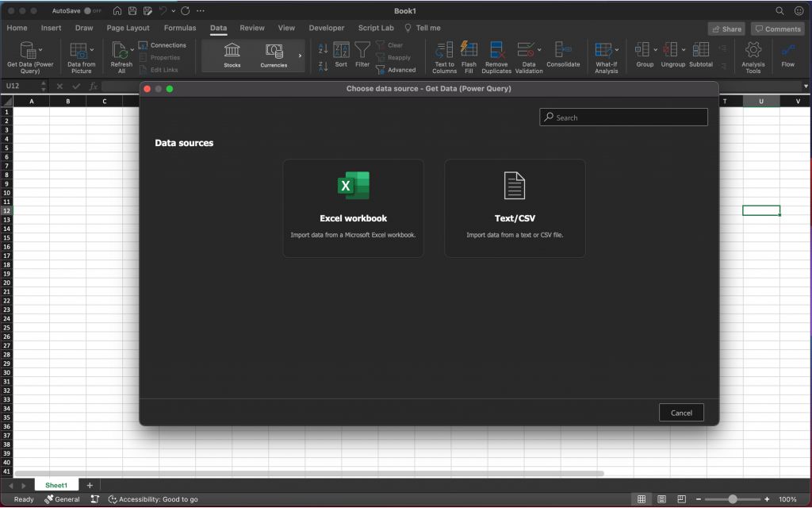The width and height of the screenshot is (812, 508).
Task: Sort descending Z to A
Action: pyautogui.click(x=324, y=66)
